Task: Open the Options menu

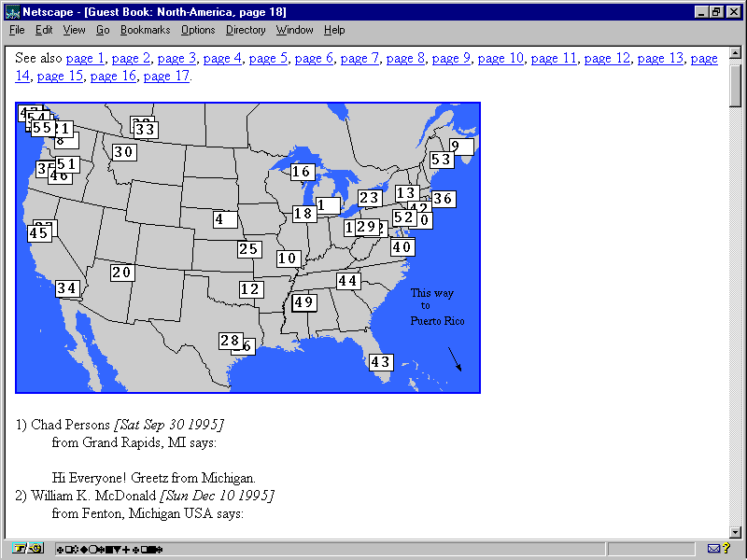Action: pyautogui.click(x=198, y=30)
